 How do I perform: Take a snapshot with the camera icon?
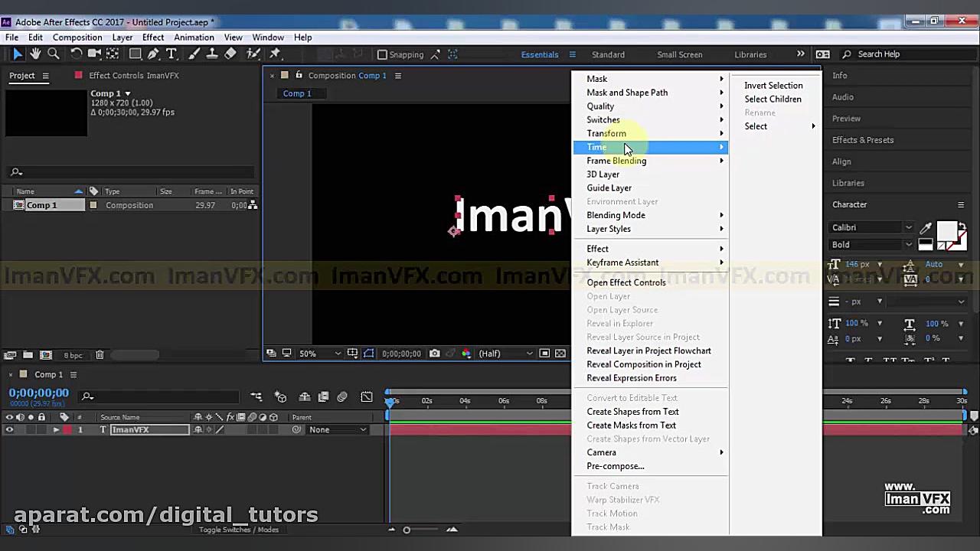(x=434, y=353)
